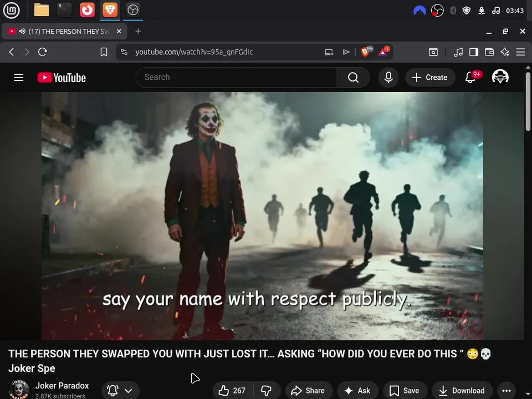The height and width of the screenshot is (399, 532).
Task: Save the video to a playlist
Action: (405, 391)
